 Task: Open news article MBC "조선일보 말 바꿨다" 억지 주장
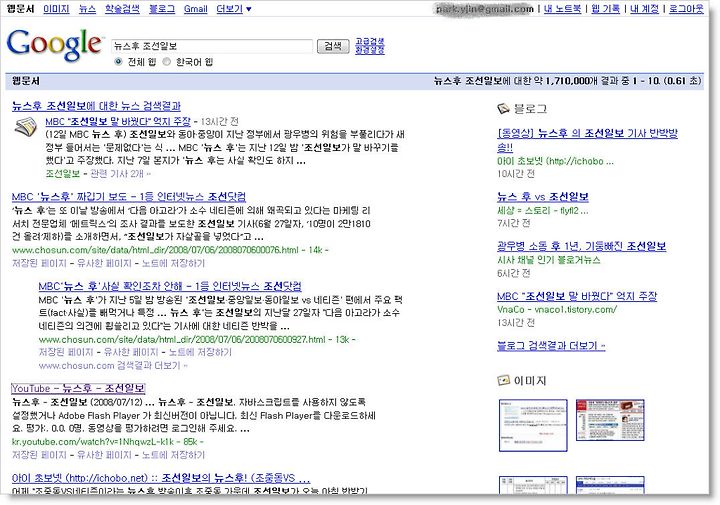pyautogui.click(x=118, y=122)
